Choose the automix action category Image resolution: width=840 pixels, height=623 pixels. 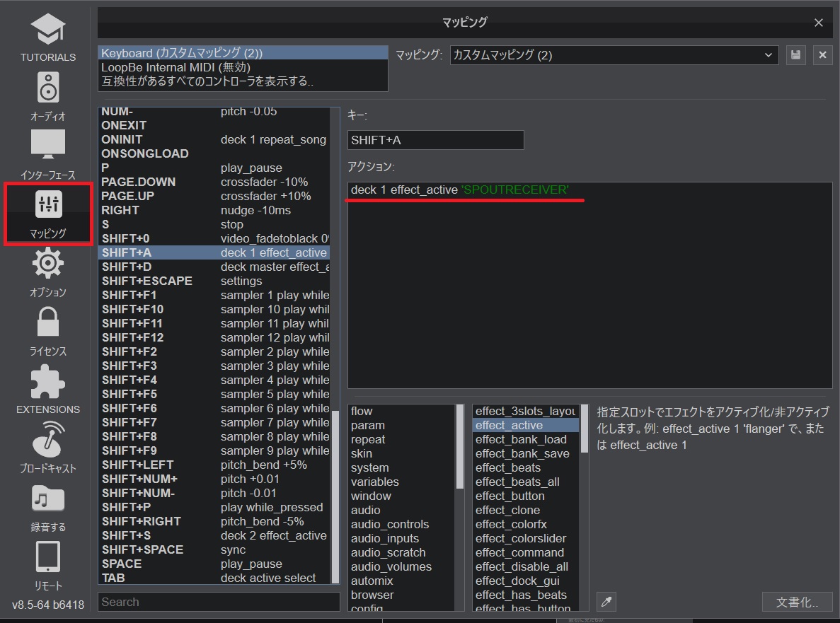tap(402, 581)
